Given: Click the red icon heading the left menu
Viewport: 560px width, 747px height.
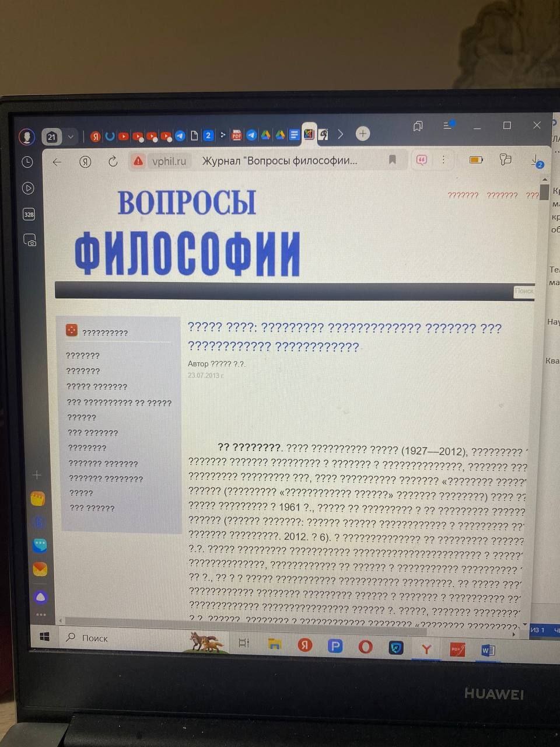Looking at the screenshot, I should [71, 330].
